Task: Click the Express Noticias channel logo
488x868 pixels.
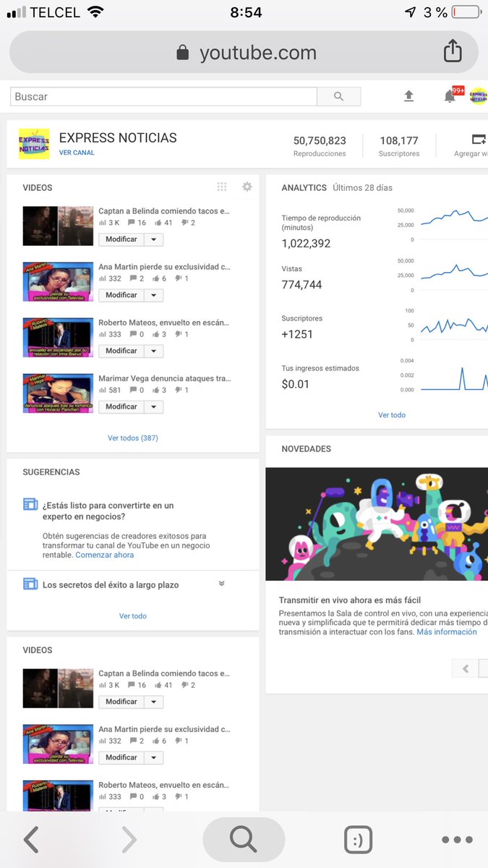Action: (34, 143)
